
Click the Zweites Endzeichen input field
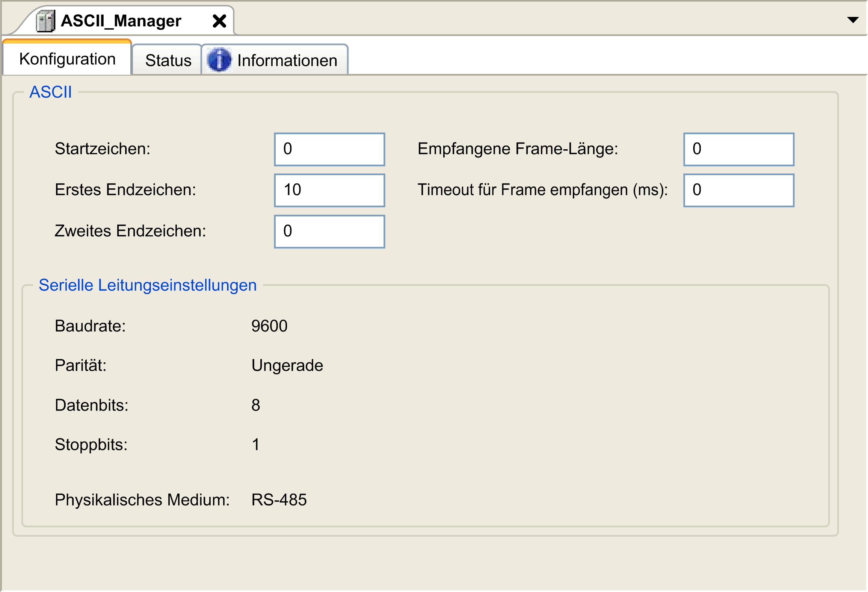(x=329, y=232)
